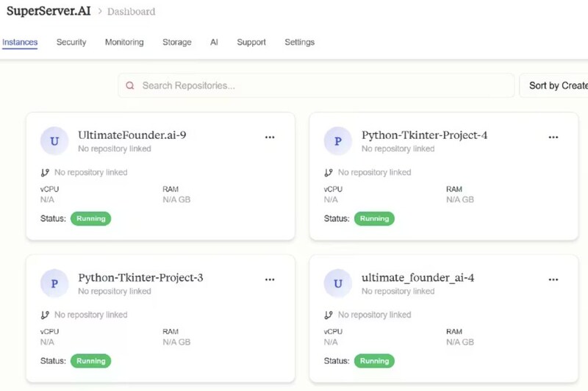The width and height of the screenshot is (588, 391).
Task: Click branch icon in Python-Tkinter-Project-3 card
Action: pyautogui.click(x=45, y=315)
